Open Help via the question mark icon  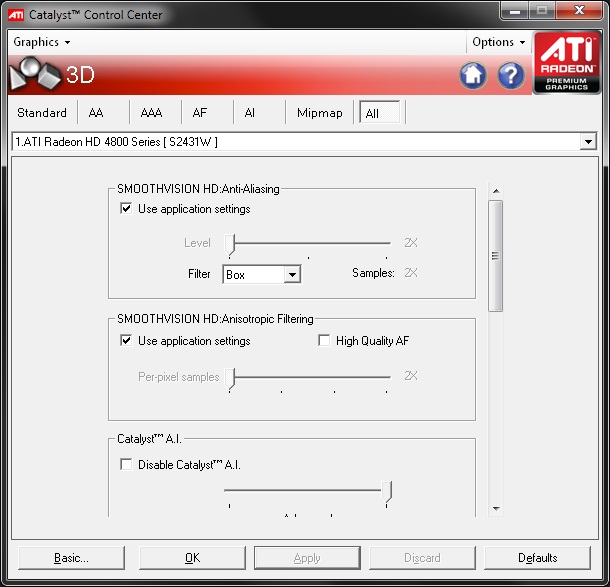coord(510,75)
